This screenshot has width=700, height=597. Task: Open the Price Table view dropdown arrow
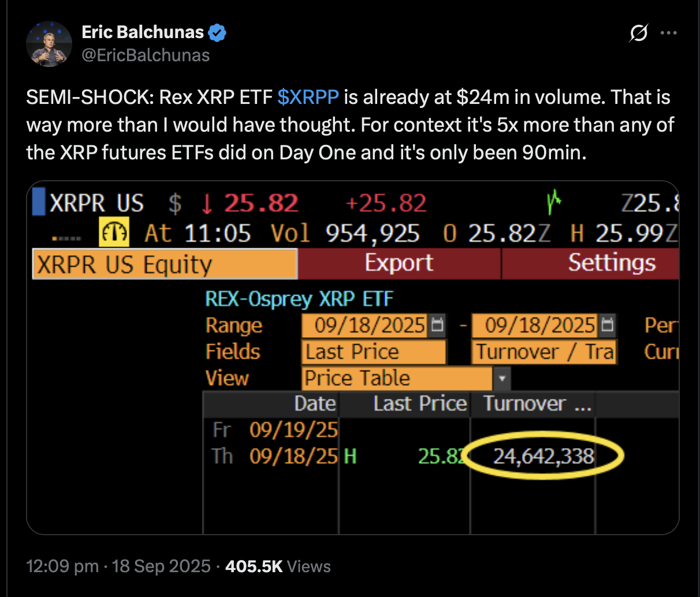point(502,379)
